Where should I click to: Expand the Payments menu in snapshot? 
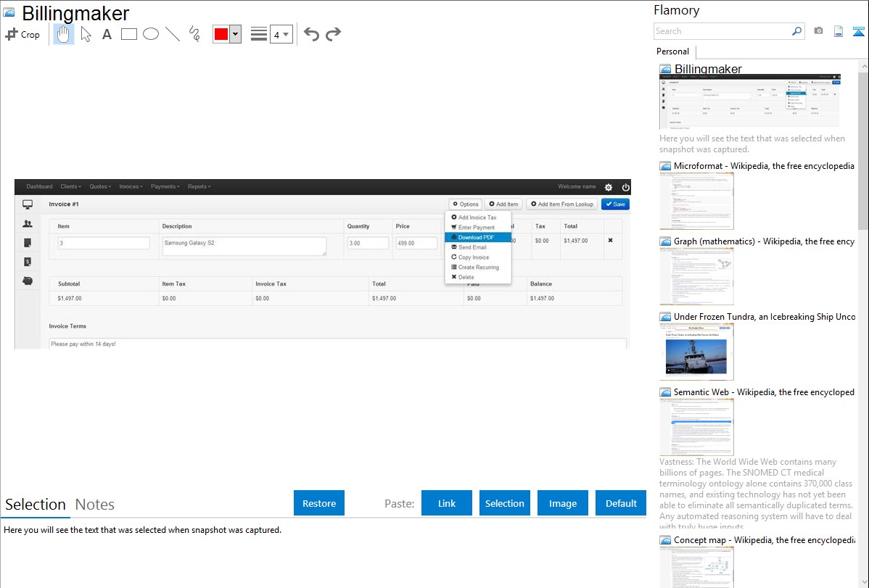[x=165, y=187]
